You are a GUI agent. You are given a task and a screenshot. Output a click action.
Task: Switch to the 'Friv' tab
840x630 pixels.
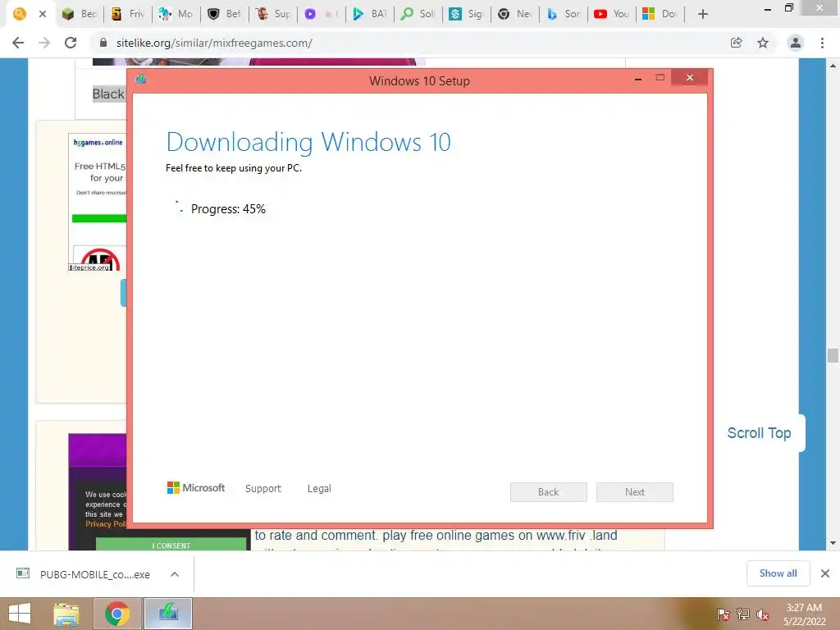(127, 14)
